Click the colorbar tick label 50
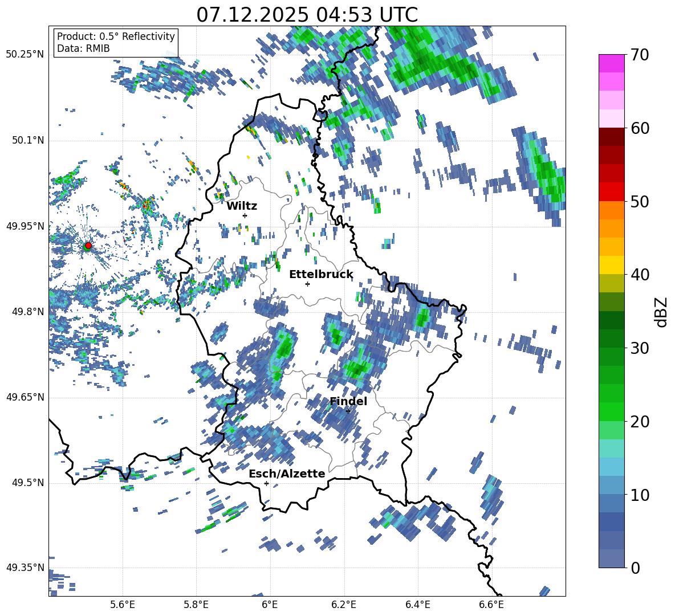Screen dimensions: 675x616 coord(640,201)
